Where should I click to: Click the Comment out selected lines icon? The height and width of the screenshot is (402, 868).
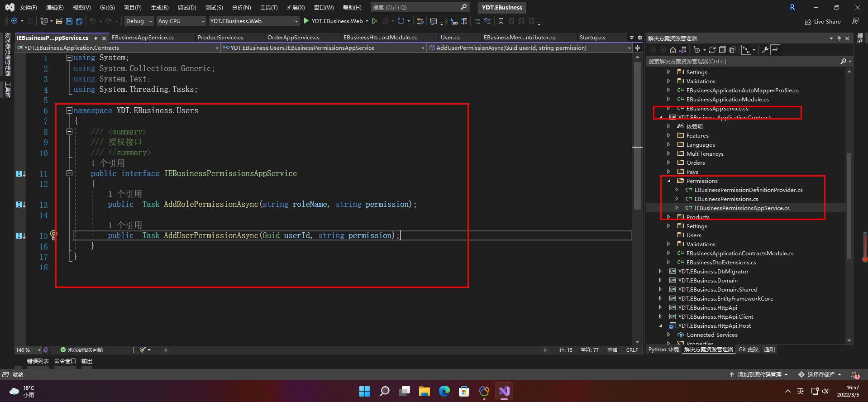(x=477, y=21)
